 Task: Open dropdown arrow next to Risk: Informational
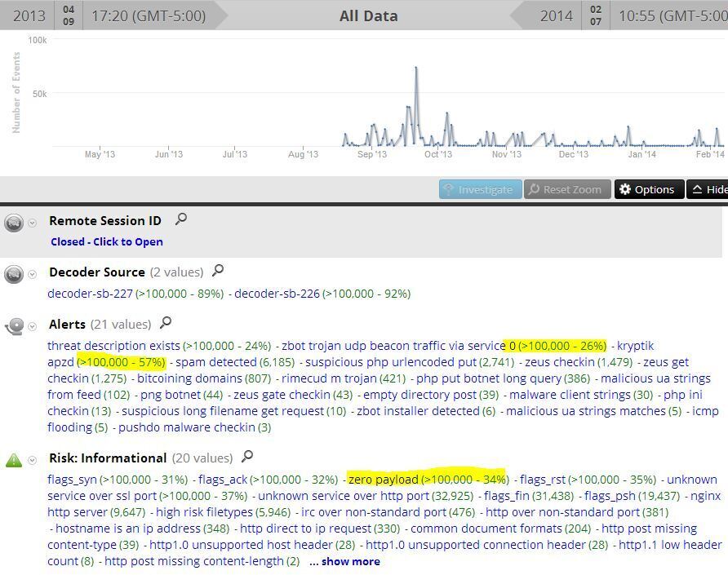[x=33, y=460]
